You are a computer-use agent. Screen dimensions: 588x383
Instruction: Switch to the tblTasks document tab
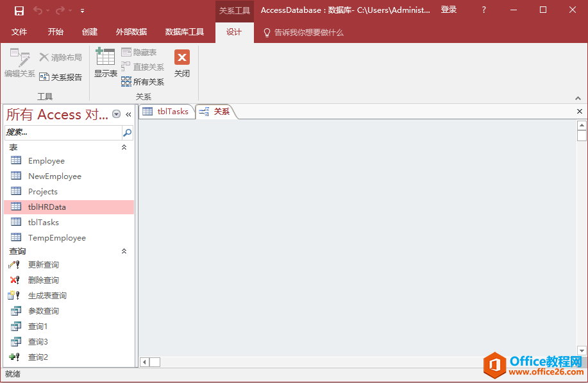tap(166, 112)
